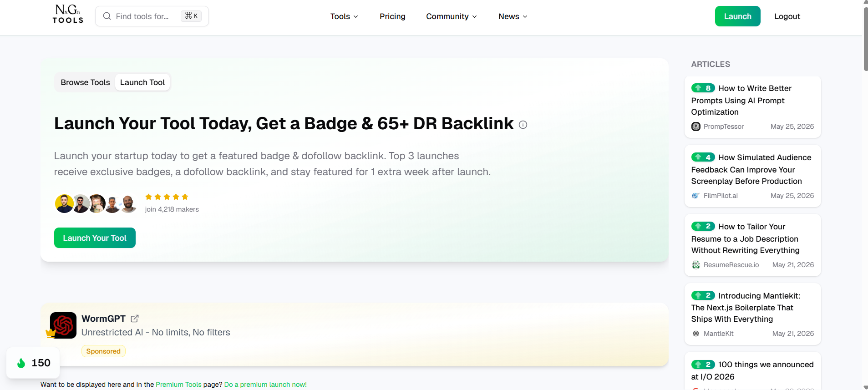Click the ResumeRescue.io author name

(x=731, y=265)
